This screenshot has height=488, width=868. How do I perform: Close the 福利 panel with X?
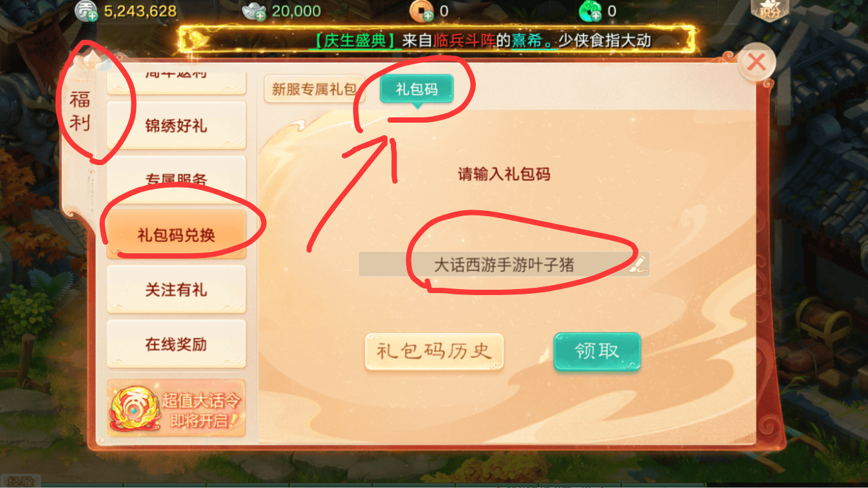(757, 62)
